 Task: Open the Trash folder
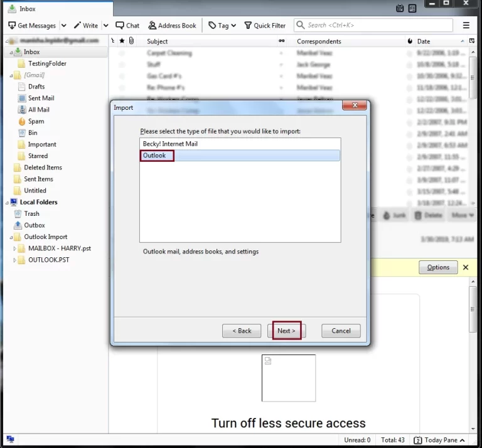[x=31, y=213]
